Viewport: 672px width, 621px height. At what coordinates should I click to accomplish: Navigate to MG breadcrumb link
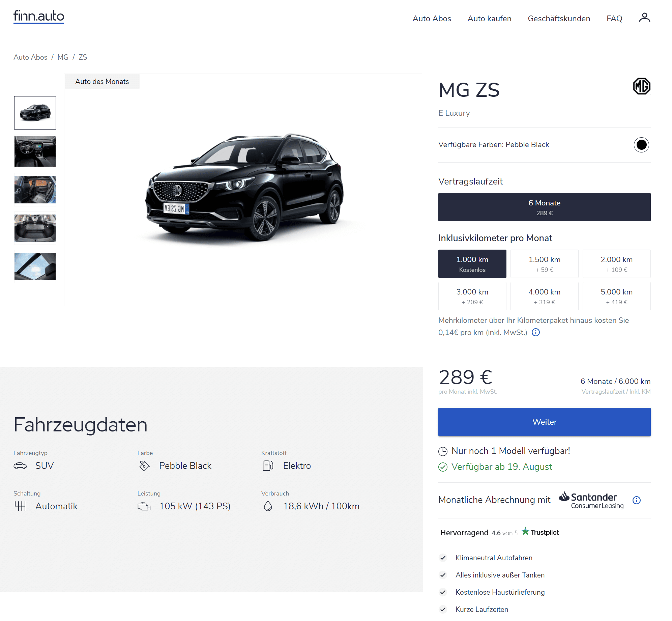tap(63, 57)
